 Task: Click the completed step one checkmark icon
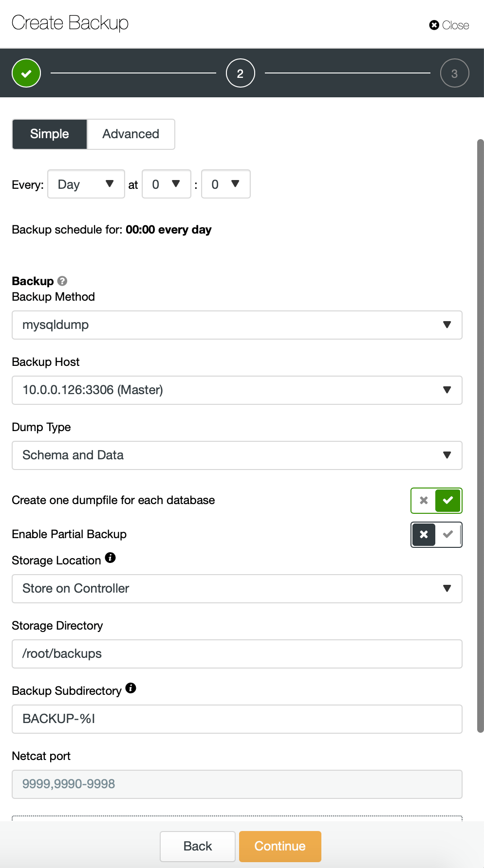[x=26, y=73]
